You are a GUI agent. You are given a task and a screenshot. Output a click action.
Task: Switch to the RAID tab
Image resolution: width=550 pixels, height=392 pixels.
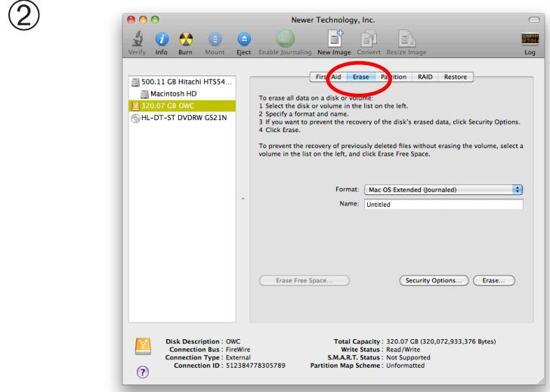(425, 77)
